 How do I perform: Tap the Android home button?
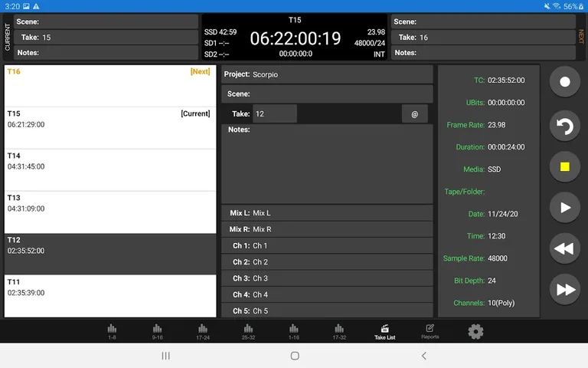pos(295,355)
